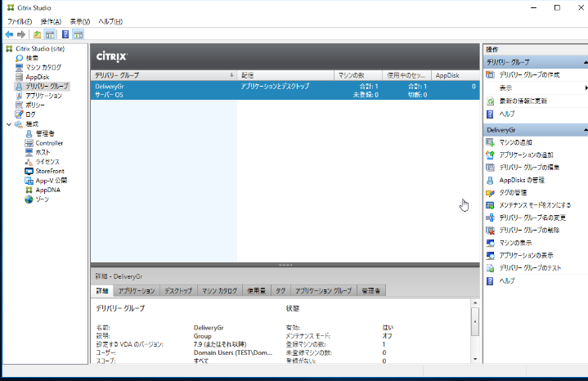Switch to the アプリケーション グループ tab

[x=324, y=290]
